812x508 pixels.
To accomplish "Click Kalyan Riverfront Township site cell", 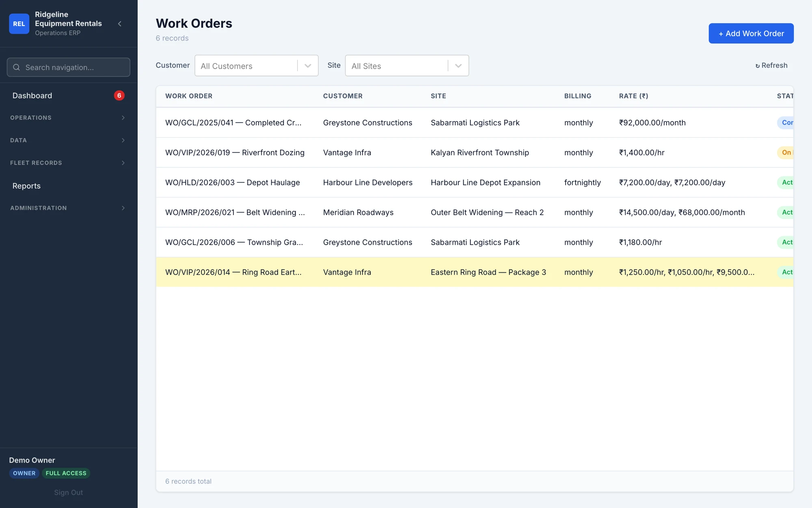I will (479, 152).
